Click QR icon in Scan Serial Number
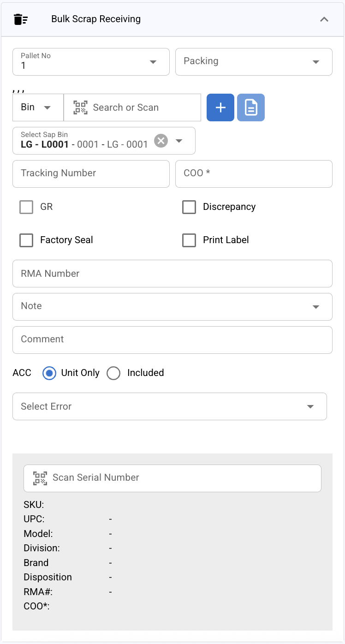Screen dimensions: 345x644 40,478
